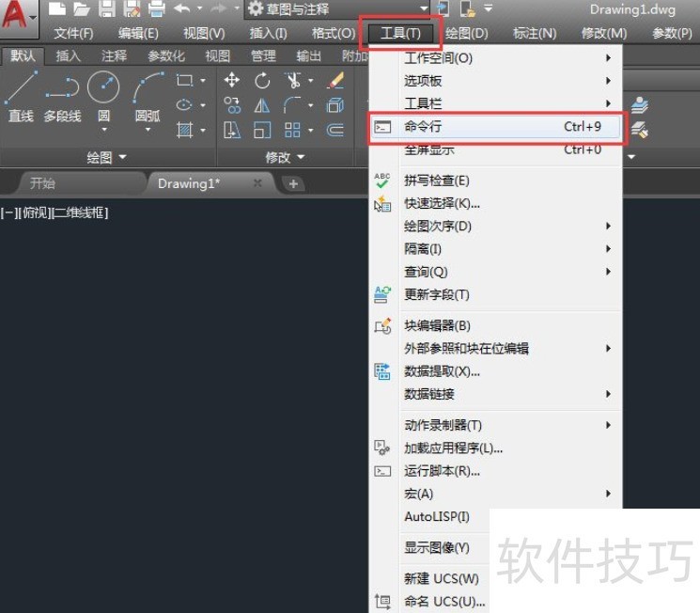Switch to the 注释 ribbon tab
This screenshot has width=700, height=613.
coord(115,55)
